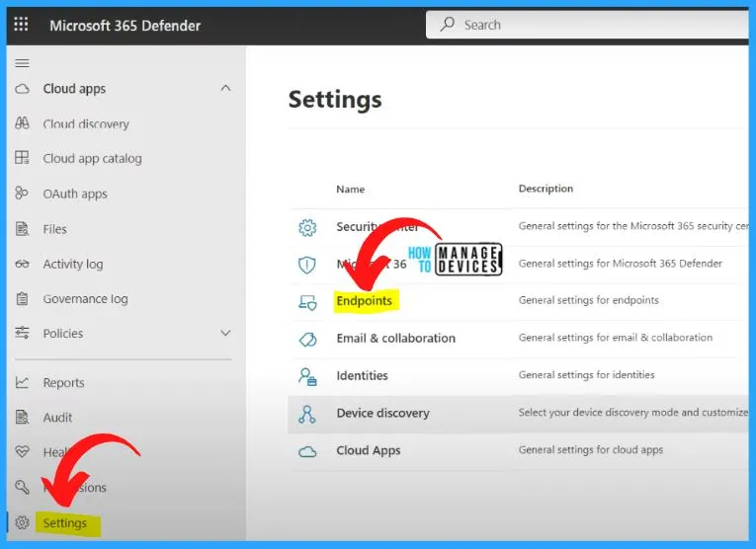Click the Email & collaboration icon
The image size is (756, 549).
pos(307,339)
